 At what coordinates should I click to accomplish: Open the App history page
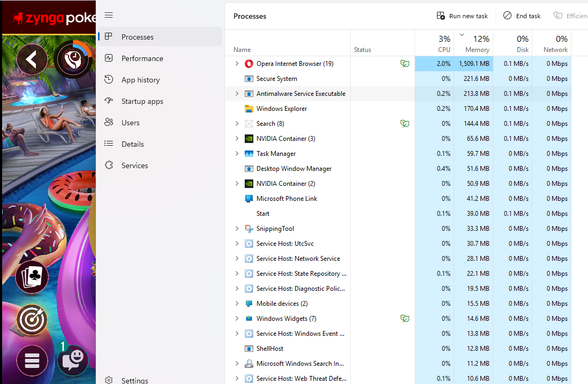tap(160, 79)
